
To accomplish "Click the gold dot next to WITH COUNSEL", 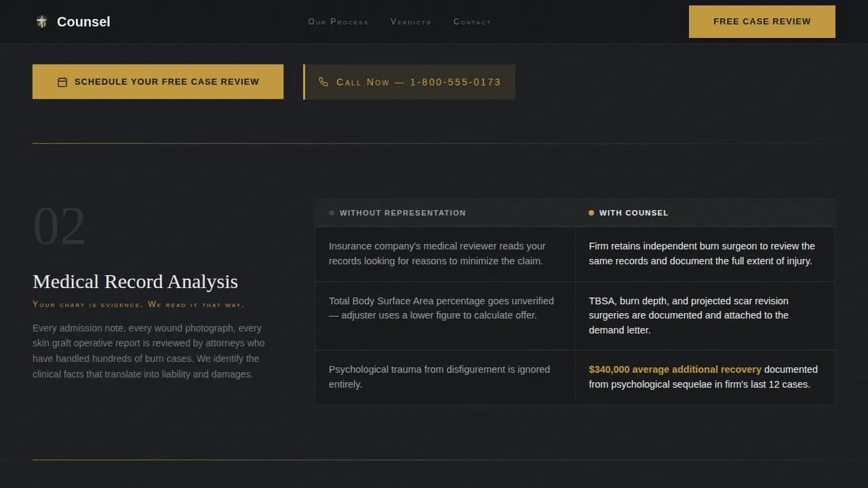I will [591, 213].
